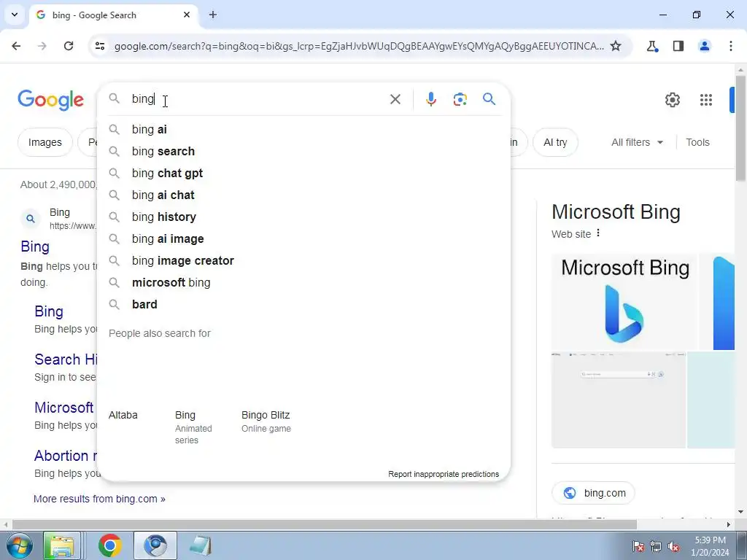Click the Google logo
Image resolution: width=747 pixels, height=560 pixels.
point(50,100)
